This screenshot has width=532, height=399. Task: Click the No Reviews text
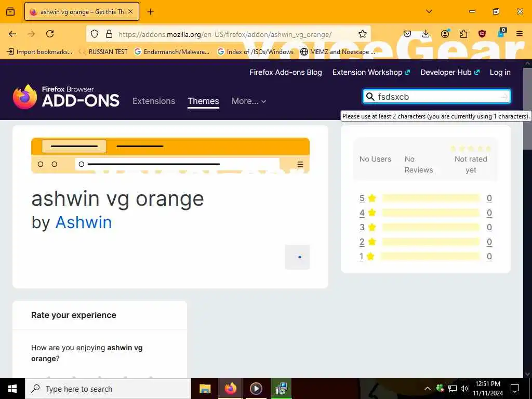click(x=419, y=164)
